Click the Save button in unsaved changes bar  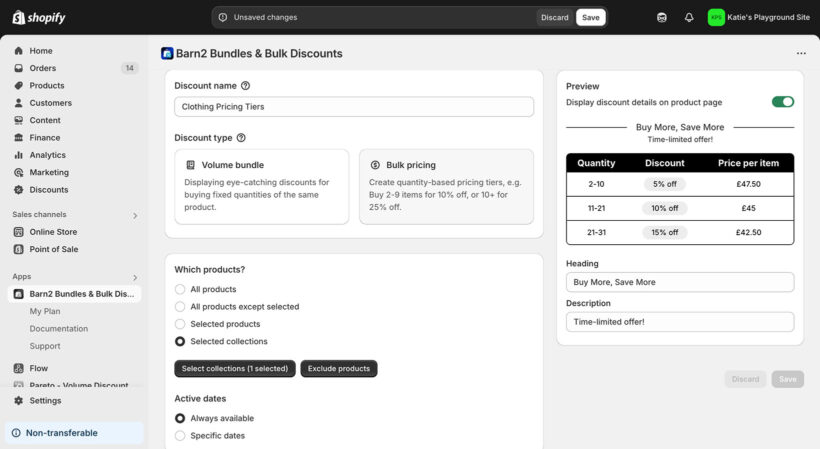click(x=590, y=17)
